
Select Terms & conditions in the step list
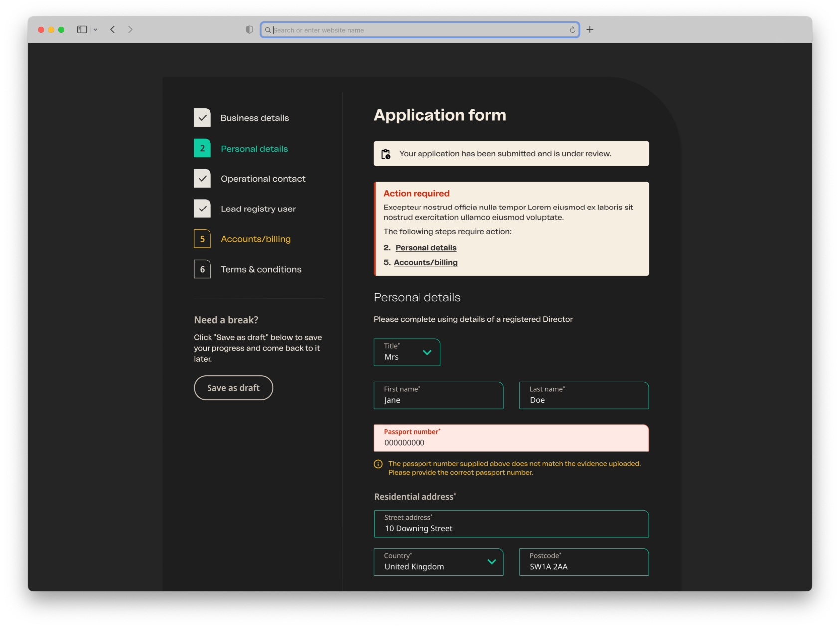(x=261, y=269)
